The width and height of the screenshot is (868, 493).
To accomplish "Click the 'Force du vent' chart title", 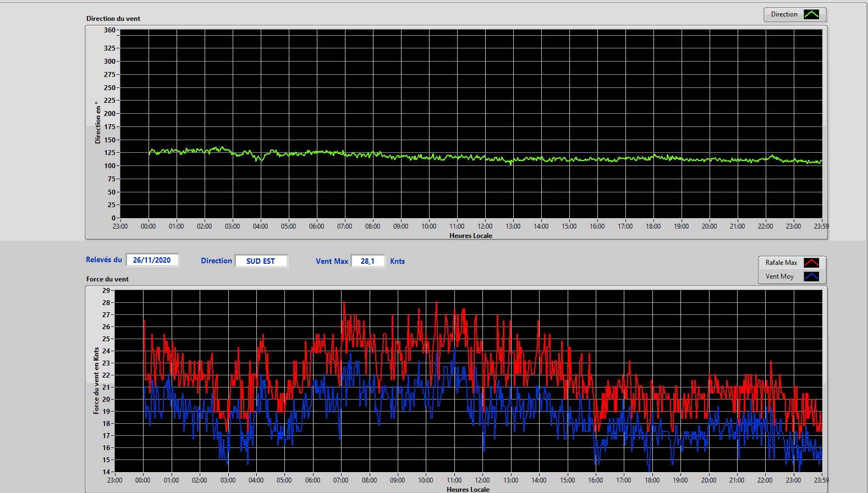I will tap(107, 279).
